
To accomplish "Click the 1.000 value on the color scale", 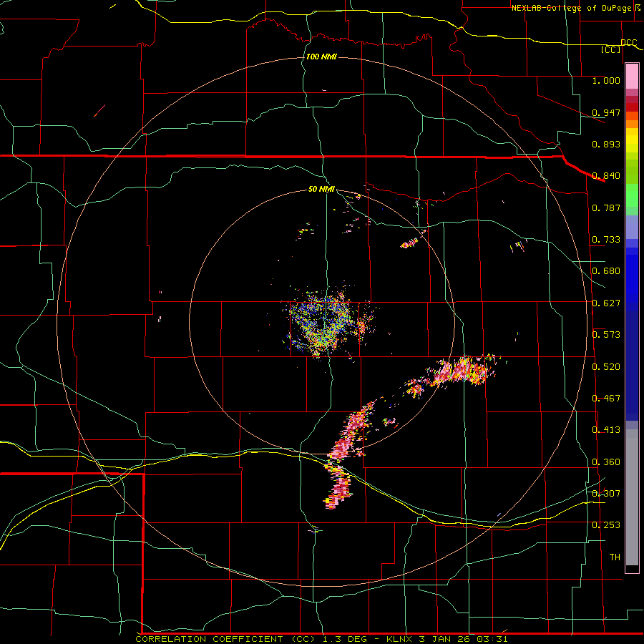I will (x=606, y=80).
